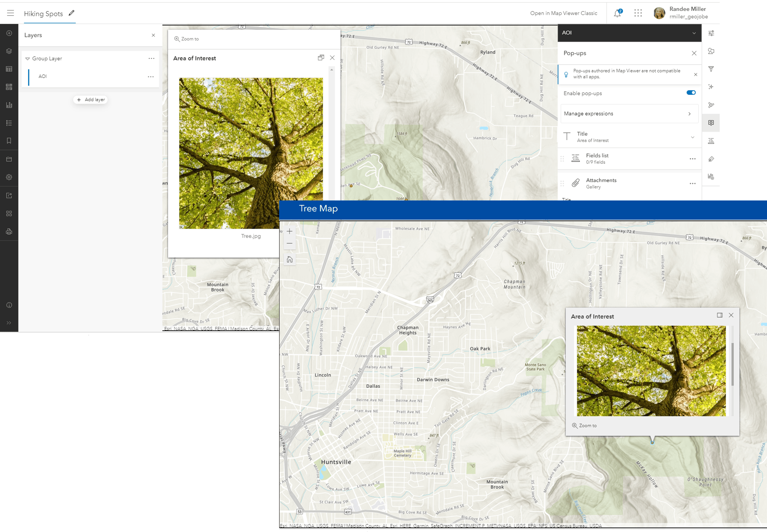Image resolution: width=767 pixels, height=532 pixels.
Task: Open Group Layer options menu
Action: click(x=151, y=58)
